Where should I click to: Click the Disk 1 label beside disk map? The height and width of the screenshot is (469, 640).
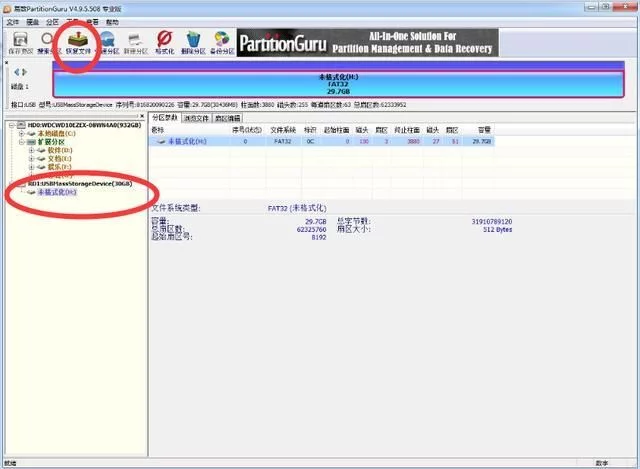coord(20,87)
